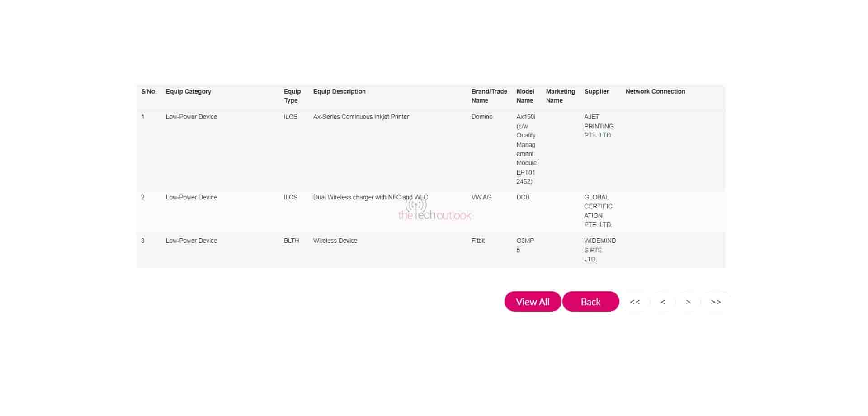Jump to first page of results
The image size is (868, 416).
tap(635, 302)
